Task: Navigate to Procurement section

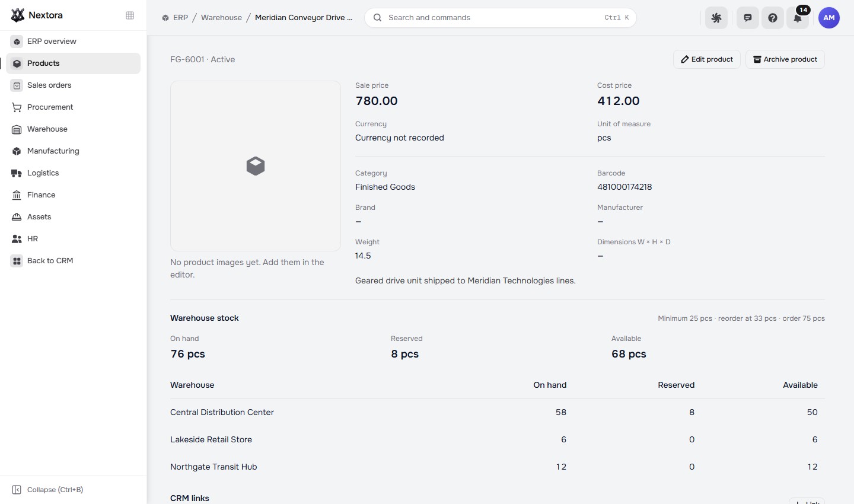Action: [73, 107]
